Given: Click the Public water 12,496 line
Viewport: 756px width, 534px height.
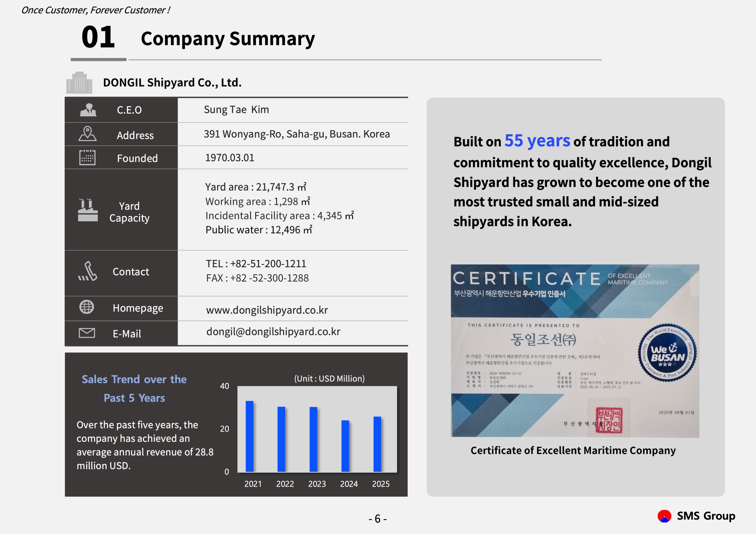Looking at the screenshot, I should (x=259, y=230).
